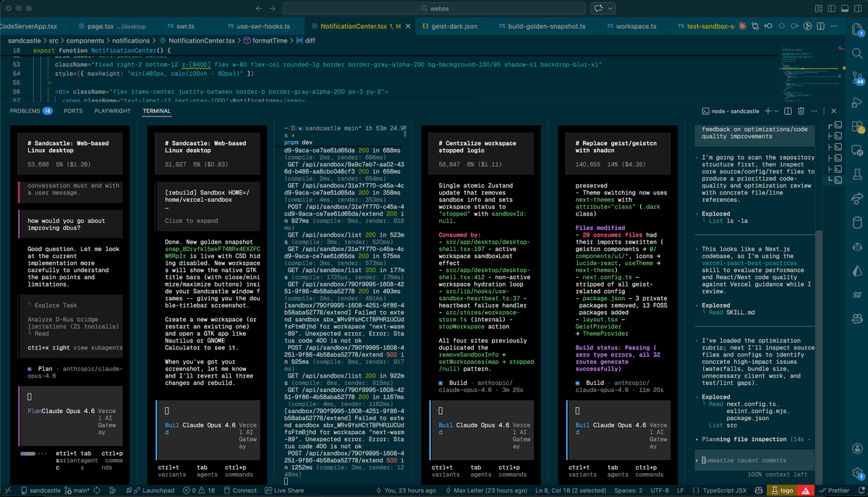The height and width of the screenshot is (497, 868).
Task: Split the node sandcastle terminal
Action: 788,110
